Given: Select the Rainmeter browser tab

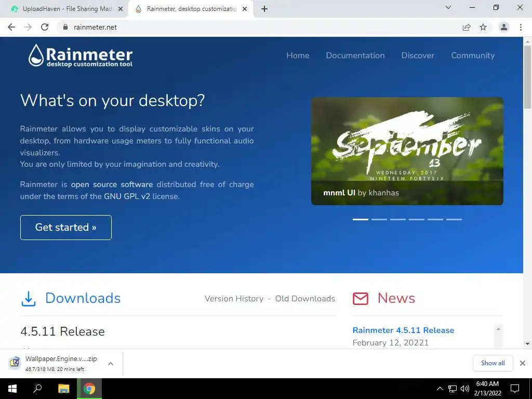Looking at the screenshot, I should (x=191, y=9).
